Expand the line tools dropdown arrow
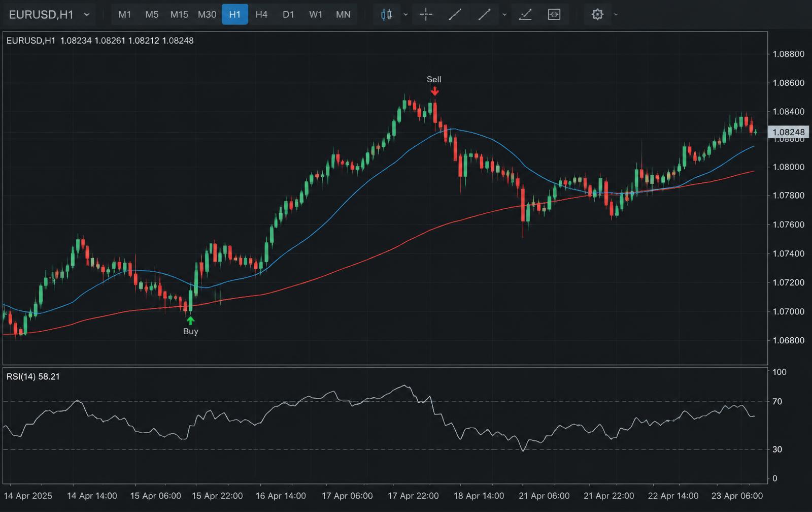 504,15
